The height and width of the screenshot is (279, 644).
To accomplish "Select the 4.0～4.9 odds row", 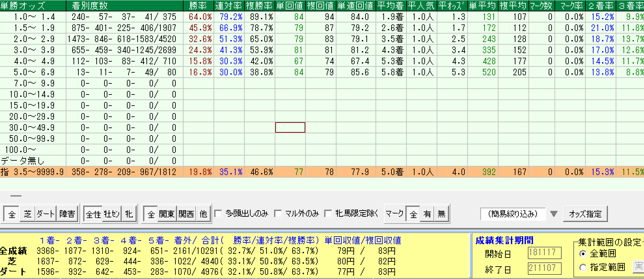I will (x=322, y=61).
